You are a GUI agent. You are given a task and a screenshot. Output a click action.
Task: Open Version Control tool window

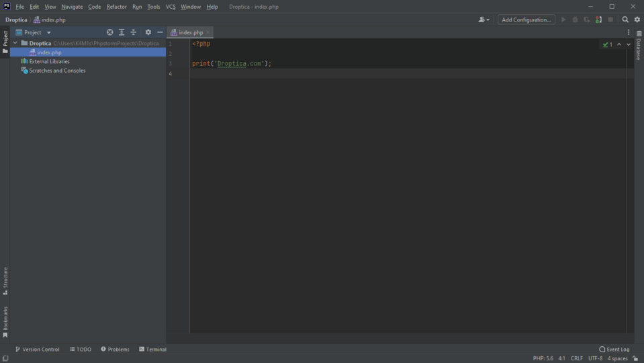(x=38, y=349)
